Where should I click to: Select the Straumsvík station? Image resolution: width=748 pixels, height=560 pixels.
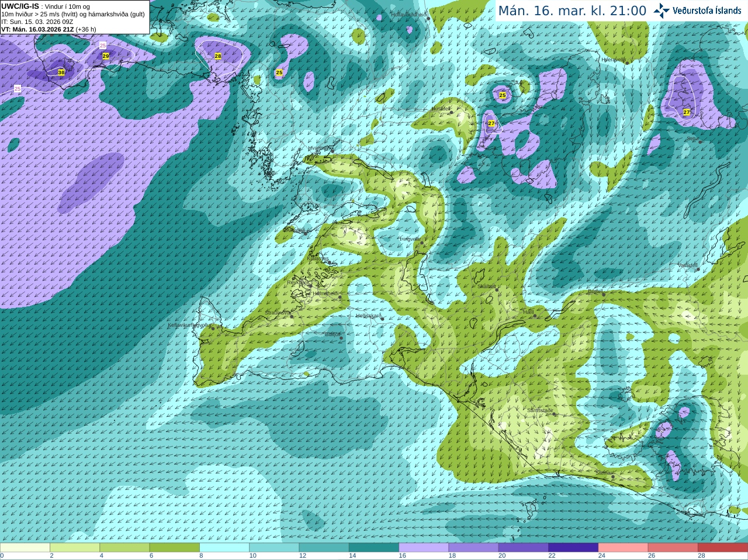click(x=291, y=316)
